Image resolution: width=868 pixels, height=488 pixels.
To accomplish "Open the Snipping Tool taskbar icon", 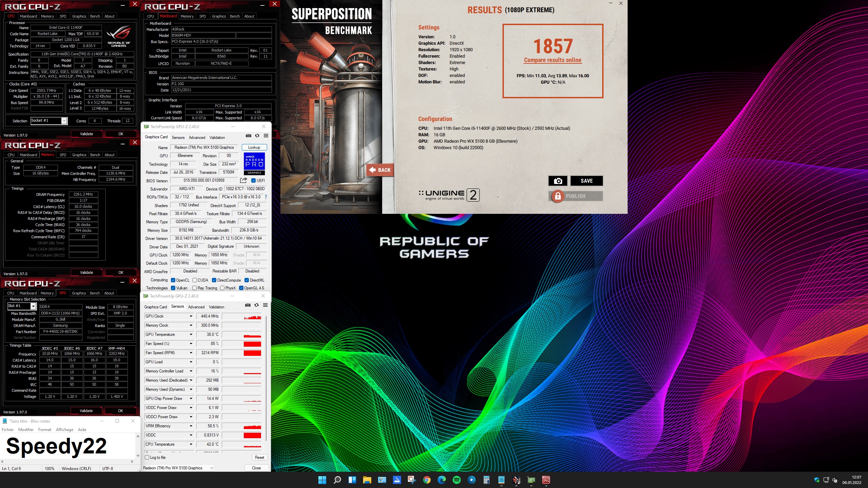I will 412,480.
